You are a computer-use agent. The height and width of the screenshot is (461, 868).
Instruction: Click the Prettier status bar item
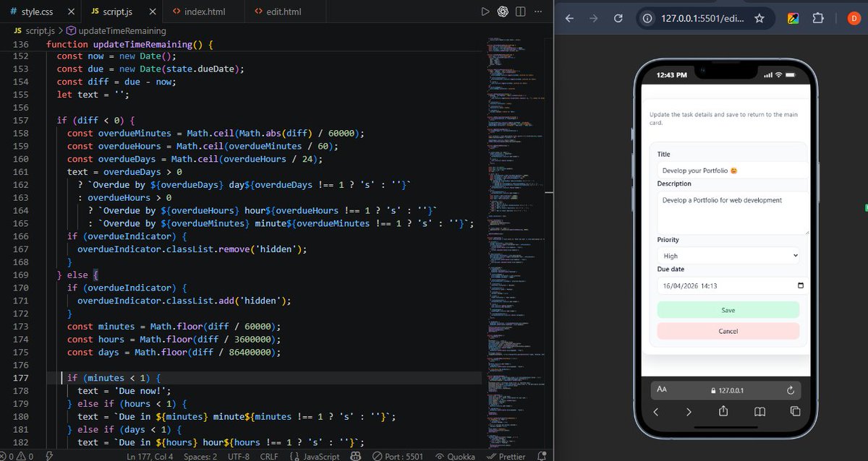(x=506, y=456)
